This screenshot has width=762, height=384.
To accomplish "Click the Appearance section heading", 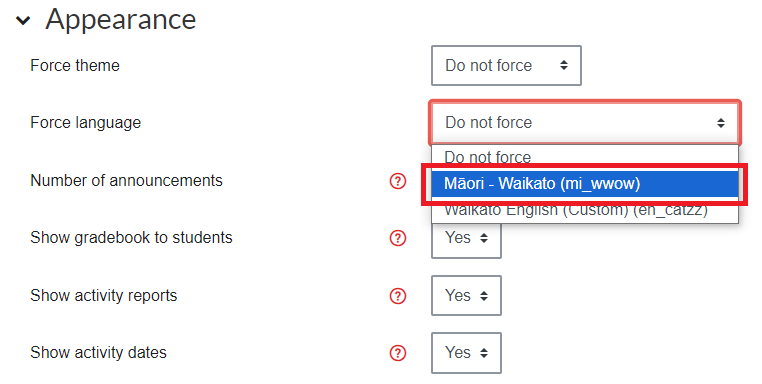I will pos(121,19).
